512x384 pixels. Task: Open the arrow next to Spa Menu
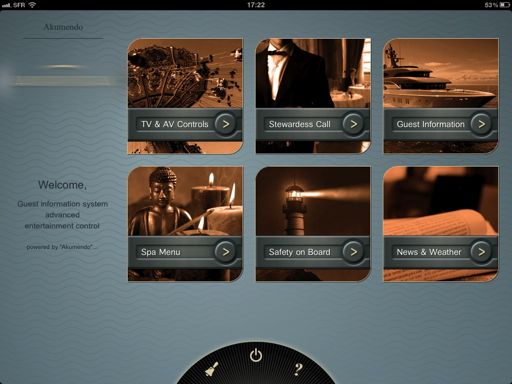coord(226,252)
